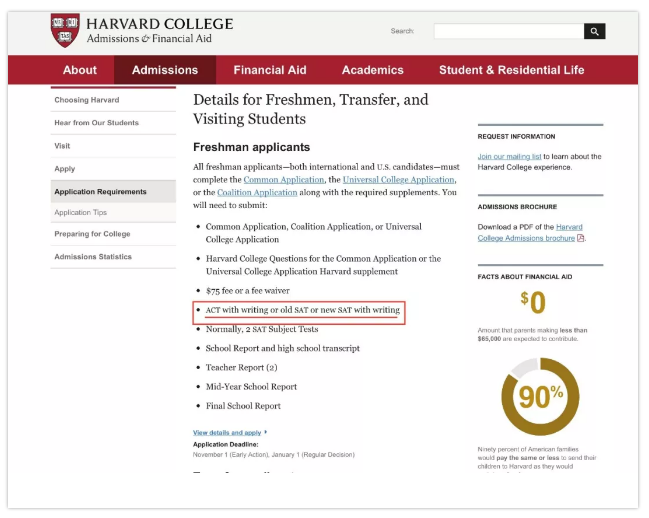Click the magnifying glass search button

(595, 31)
